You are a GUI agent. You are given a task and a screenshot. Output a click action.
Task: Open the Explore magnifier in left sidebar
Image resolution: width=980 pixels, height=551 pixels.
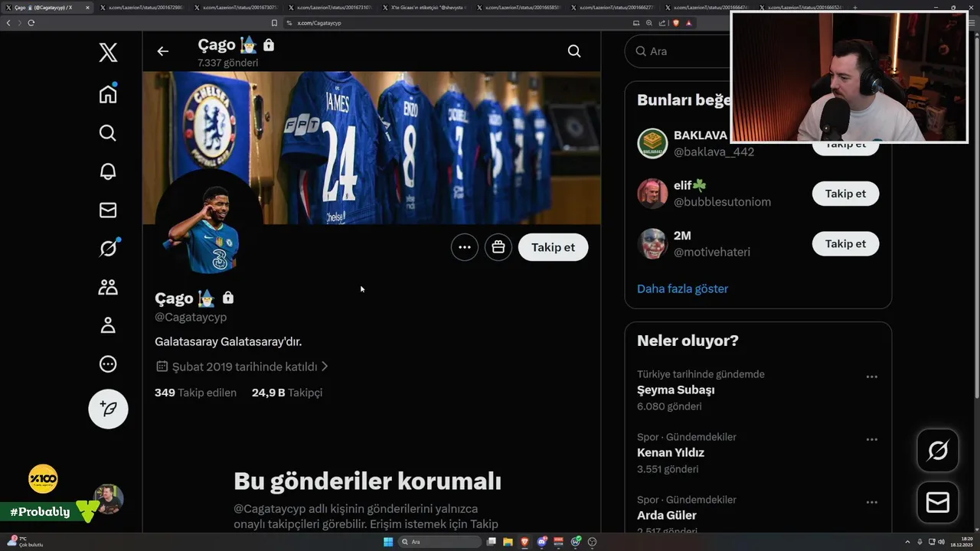tap(108, 133)
